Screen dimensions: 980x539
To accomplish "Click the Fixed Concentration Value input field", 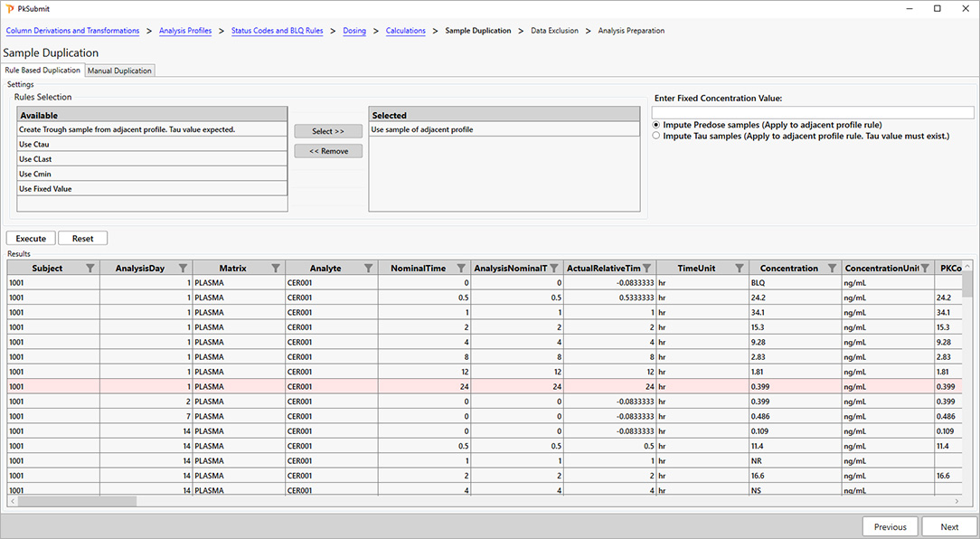I will point(812,112).
